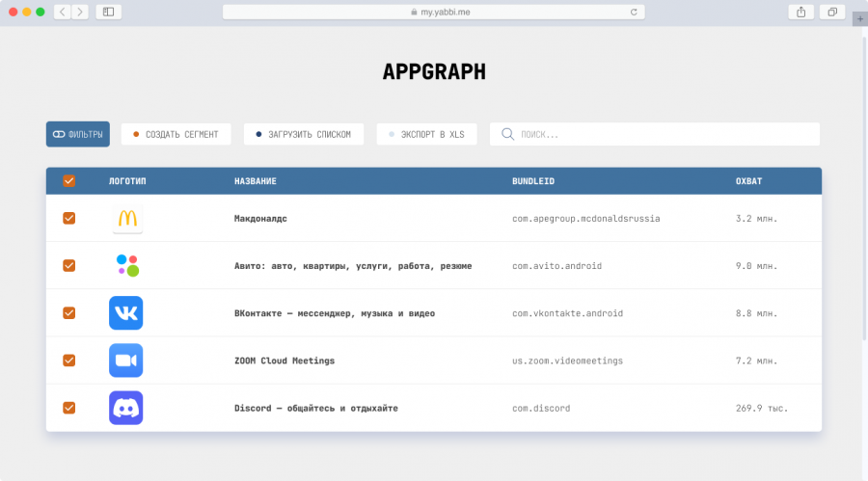Click com.discord bundle ID
This screenshot has height=481, width=868.
click(x=541, y=409)
